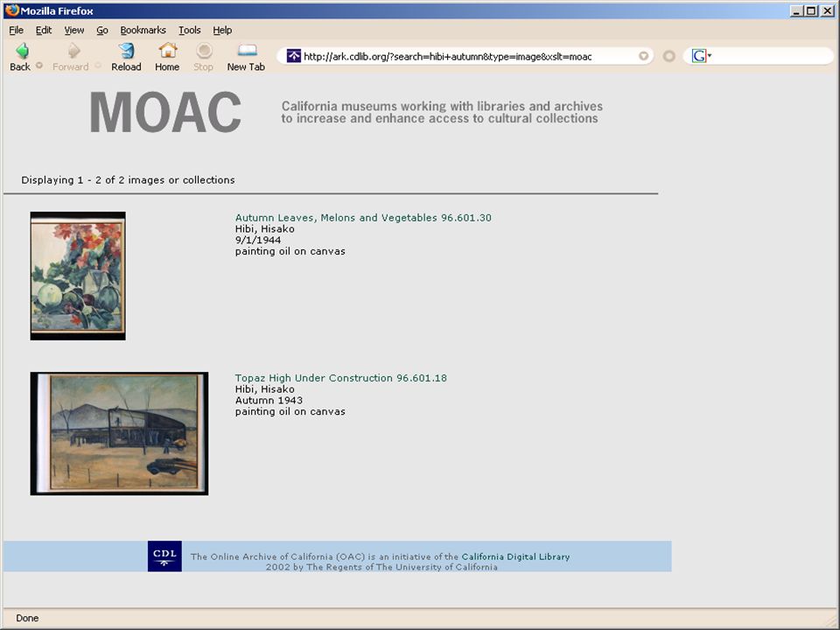Go to the Home page
The image size is (840, 630).
[167, 57]
